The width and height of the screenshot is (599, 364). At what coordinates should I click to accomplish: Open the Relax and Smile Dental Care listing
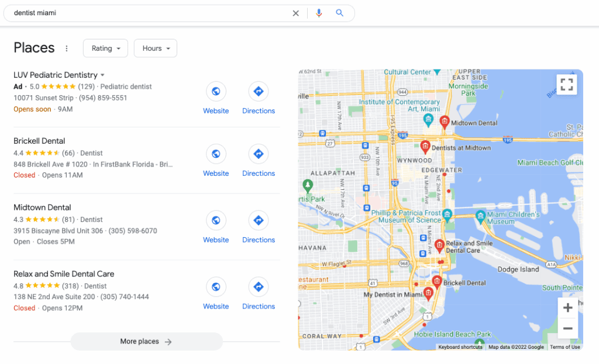tap(64, 274)
